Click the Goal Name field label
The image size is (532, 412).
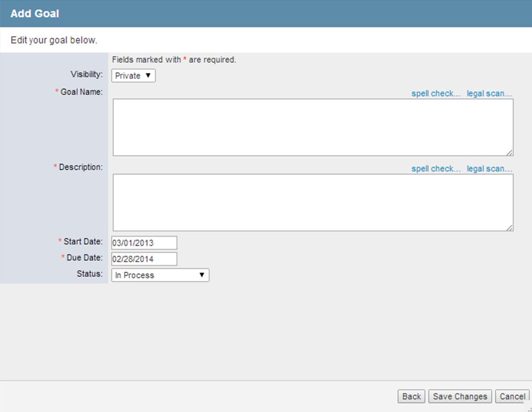click(x=81, y=92)
